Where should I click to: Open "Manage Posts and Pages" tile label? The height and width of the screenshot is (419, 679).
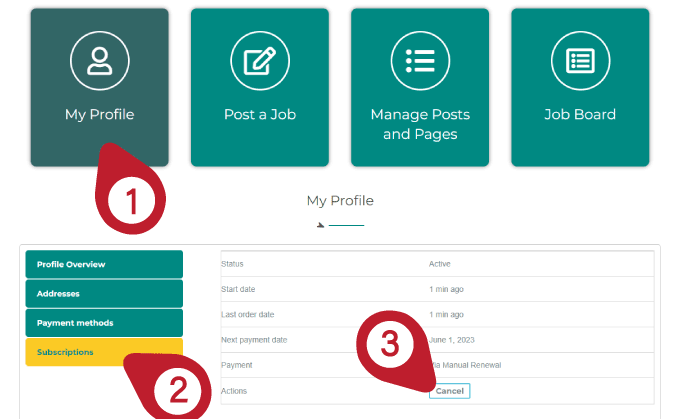point(419,124)
